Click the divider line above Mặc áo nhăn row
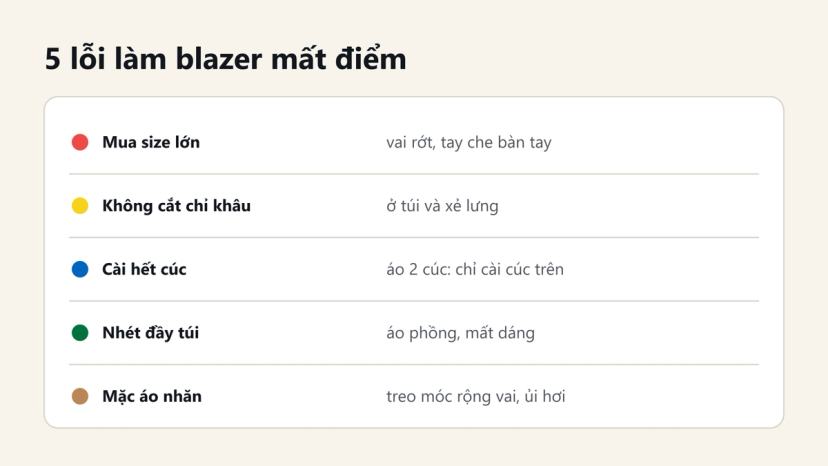828x466 pixels. pyautogui.click(x=414, y=364)
